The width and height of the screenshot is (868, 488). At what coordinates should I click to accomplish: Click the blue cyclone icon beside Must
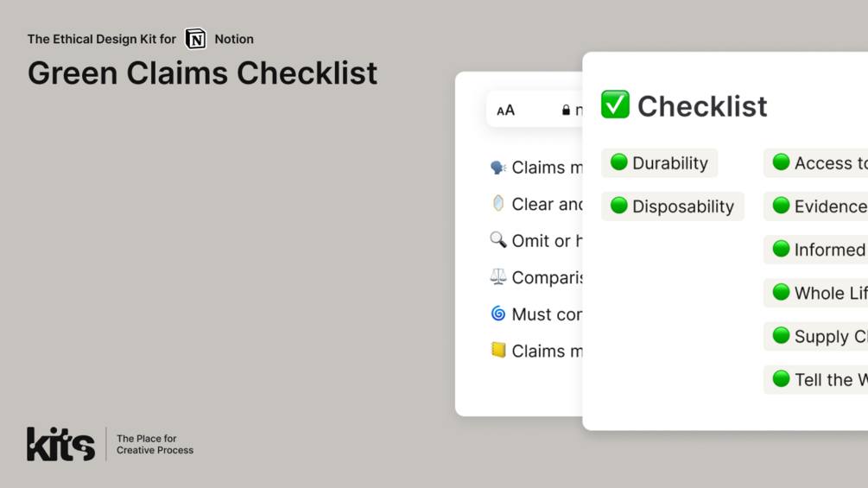(498, 314)
